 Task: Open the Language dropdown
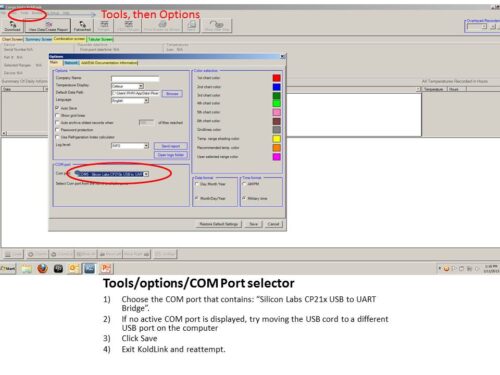tap(146, 101)
